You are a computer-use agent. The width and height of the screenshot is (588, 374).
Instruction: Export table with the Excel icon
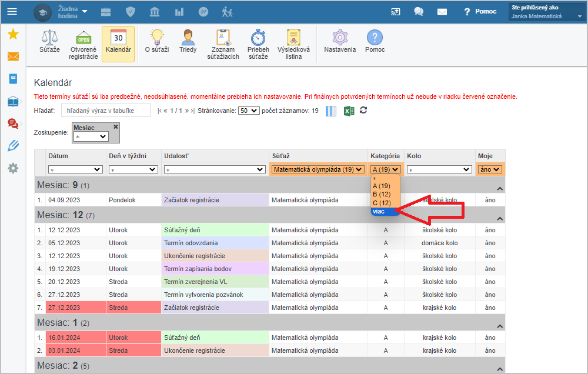(x=349, y=111)
